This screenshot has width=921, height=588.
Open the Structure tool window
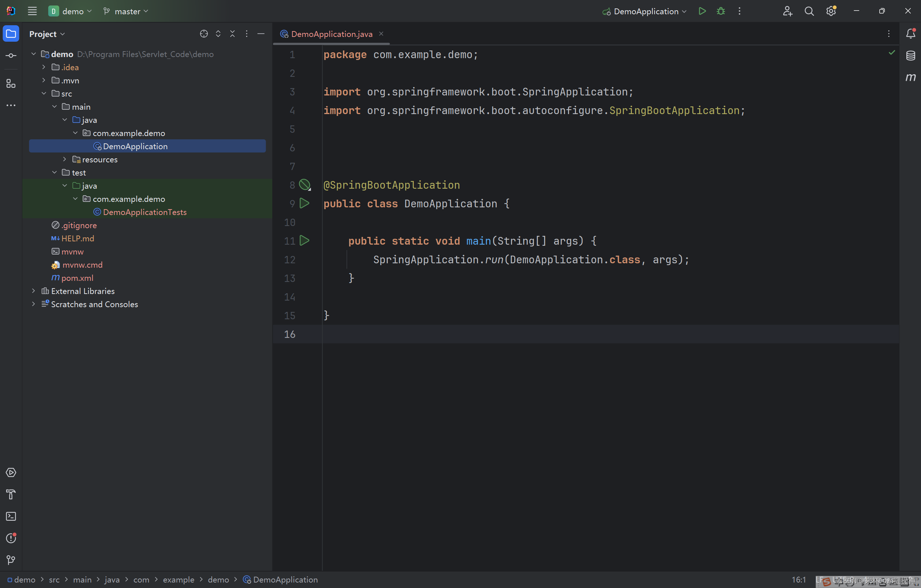pyautogui.click(x=11, y=83)
